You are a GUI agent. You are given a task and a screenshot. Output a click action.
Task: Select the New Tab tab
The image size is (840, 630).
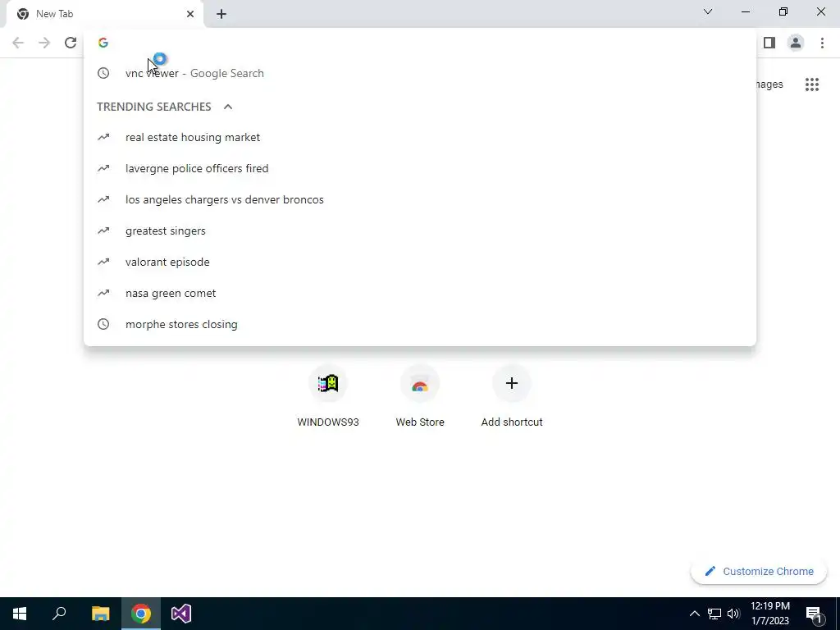pos(105,14)
